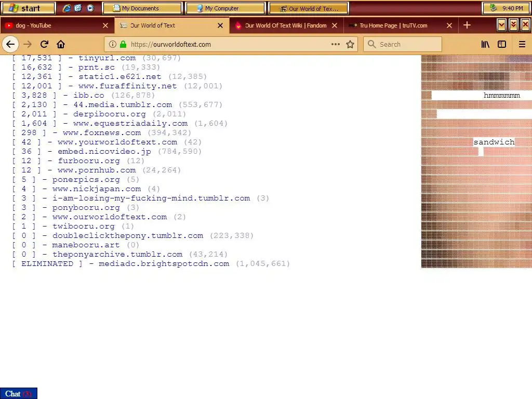This screenshot has width=532, height=399.
Task: Reload the current page
Action: [45, 44]
